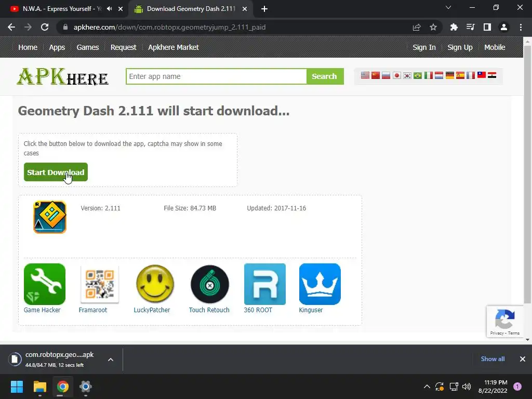
Task: Toggle the Chrome side panel icon
Action: 487,27
